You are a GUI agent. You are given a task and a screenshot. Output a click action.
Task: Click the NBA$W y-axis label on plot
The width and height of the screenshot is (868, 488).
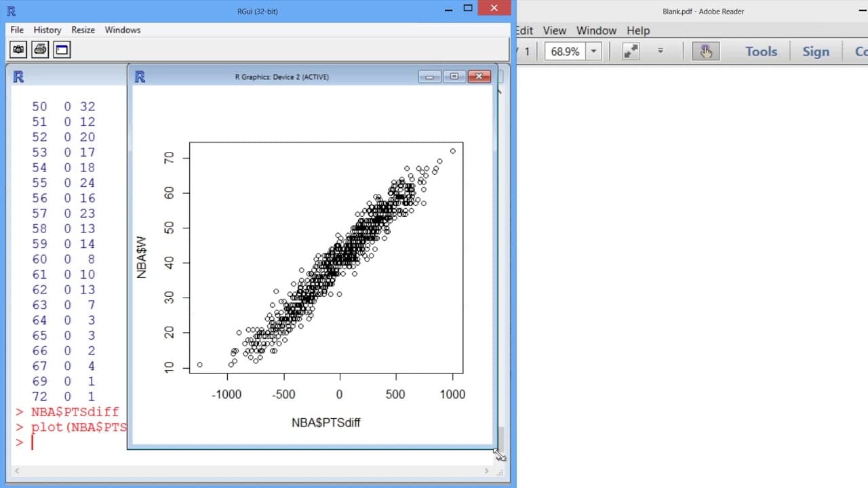click(142, 258)
